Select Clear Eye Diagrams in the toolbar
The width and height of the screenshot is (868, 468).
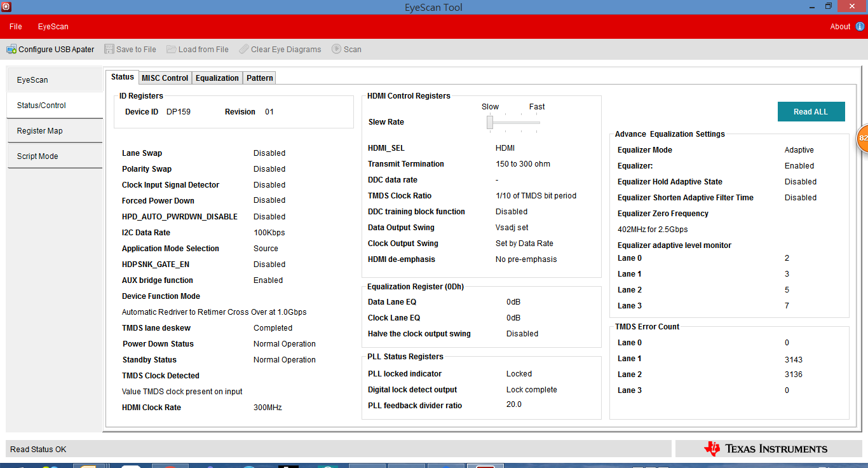[x=280, y=49]
